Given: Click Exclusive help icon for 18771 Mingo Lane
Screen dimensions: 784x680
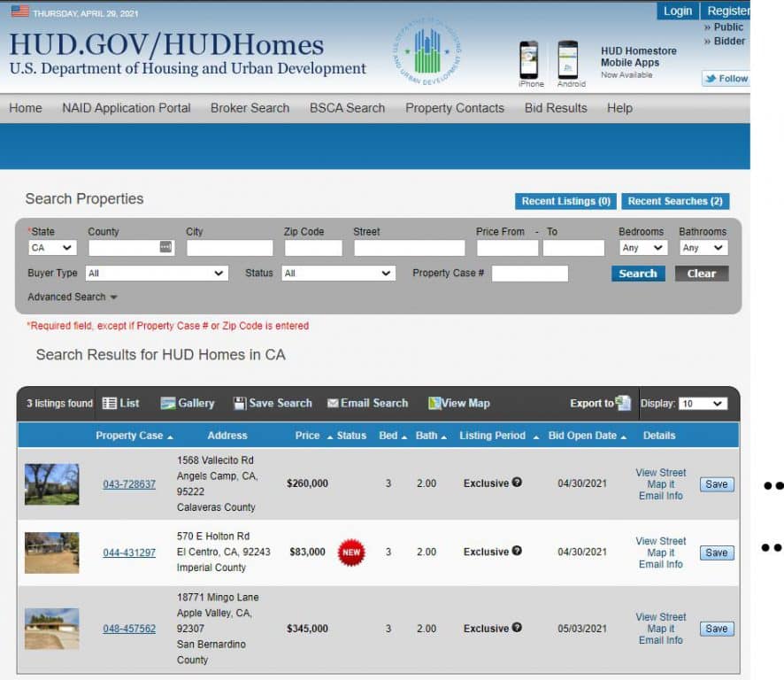Looking at the screenshot, I should point(517,628).
